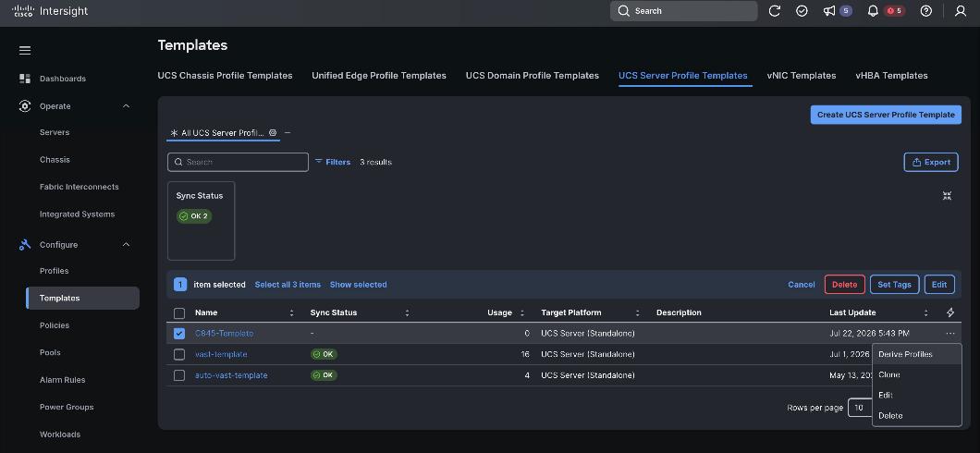980x453 pixels.
Task: Open the C845-Template link
Action: coord(225,334)
